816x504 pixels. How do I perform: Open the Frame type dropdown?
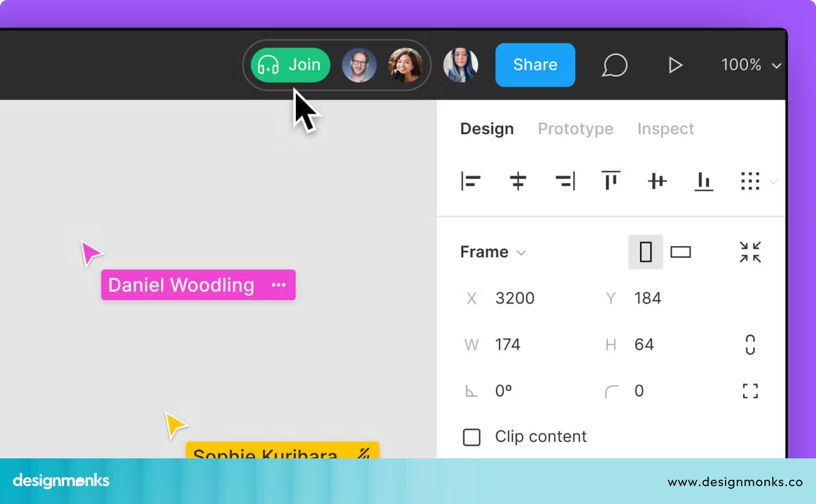pyautogui.click(x=493, y=252)
